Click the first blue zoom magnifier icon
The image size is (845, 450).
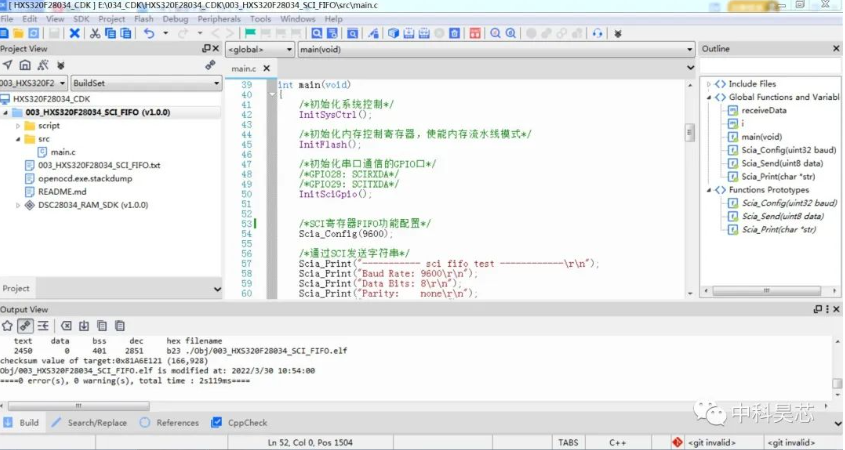pyautogui.click(x=495, y=33)
